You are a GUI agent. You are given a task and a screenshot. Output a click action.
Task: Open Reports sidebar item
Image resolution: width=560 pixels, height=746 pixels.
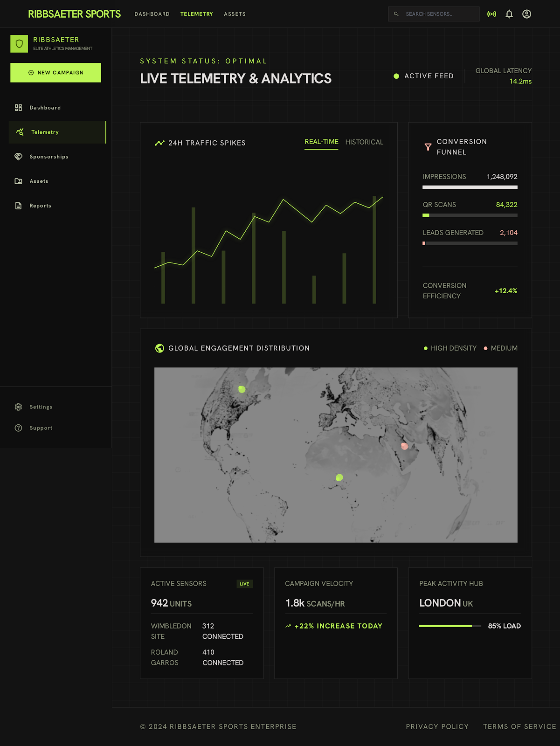pos(57,206)
